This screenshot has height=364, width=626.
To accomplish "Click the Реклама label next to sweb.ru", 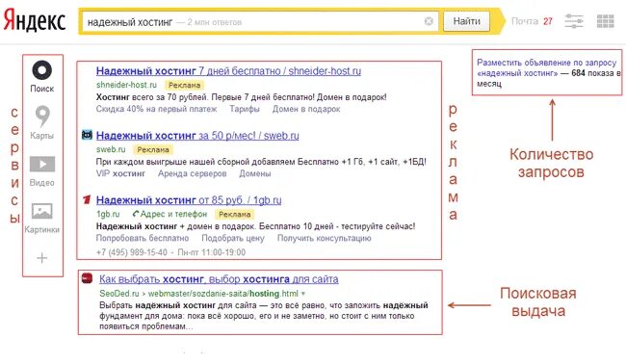I will pyautogui.click(x=153, y=149).
